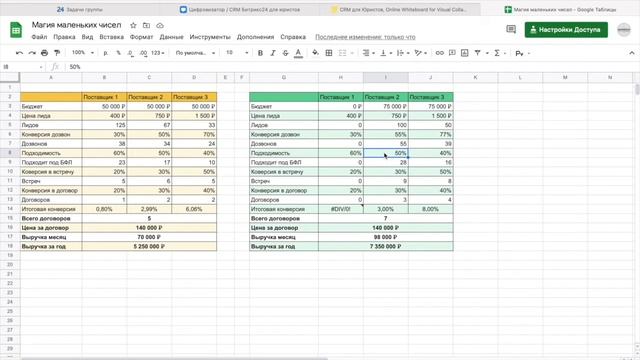Open text rotation options
Image resolution: width=640 pixels, height=360 pixels.
(420, 53)
